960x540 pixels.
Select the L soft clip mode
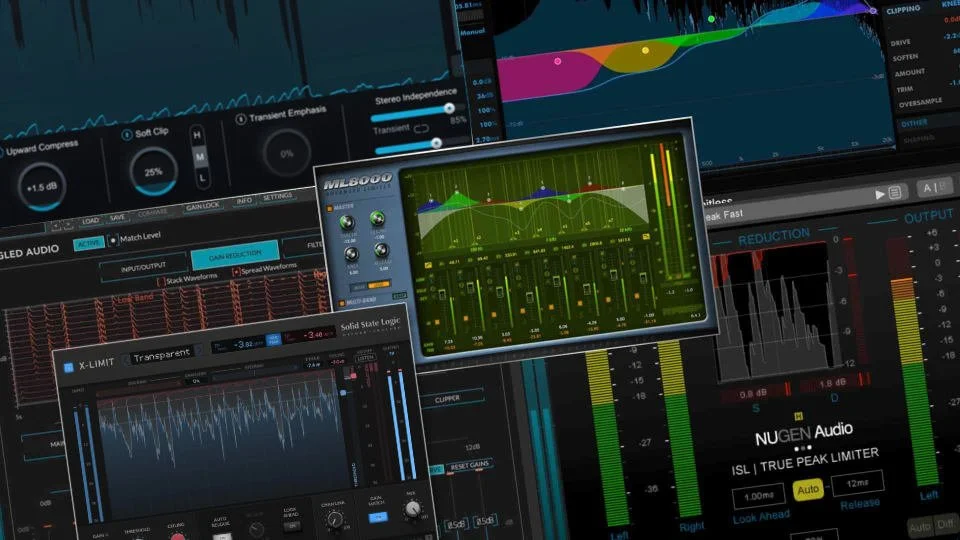click(x=203, y=178)
